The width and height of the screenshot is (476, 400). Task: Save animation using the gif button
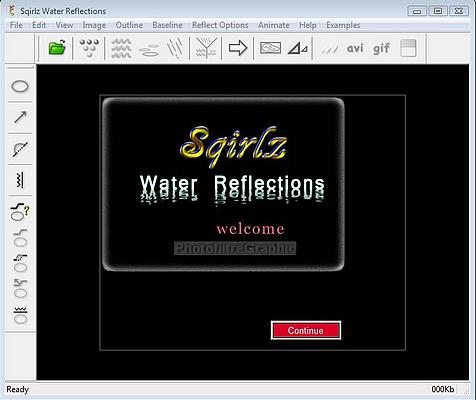[381, 49]
